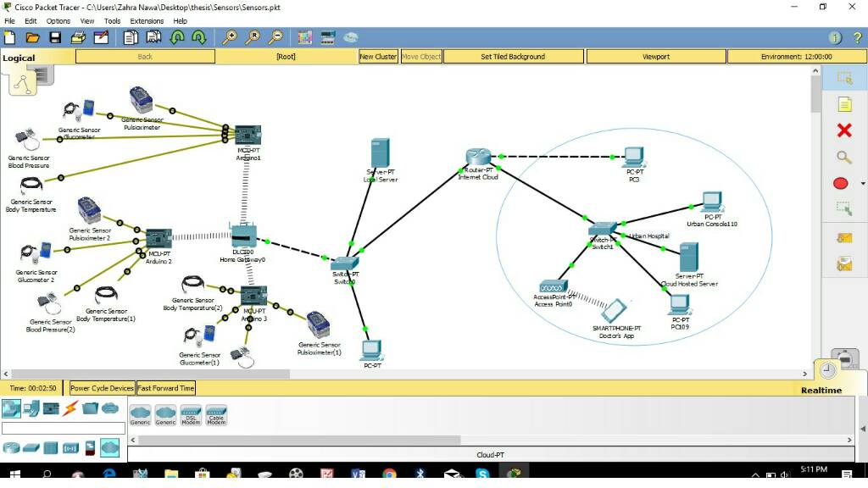The image size is (868, 488).
Task: Open the Help menu
Action: pyautogui.click(x=180, y=21)
